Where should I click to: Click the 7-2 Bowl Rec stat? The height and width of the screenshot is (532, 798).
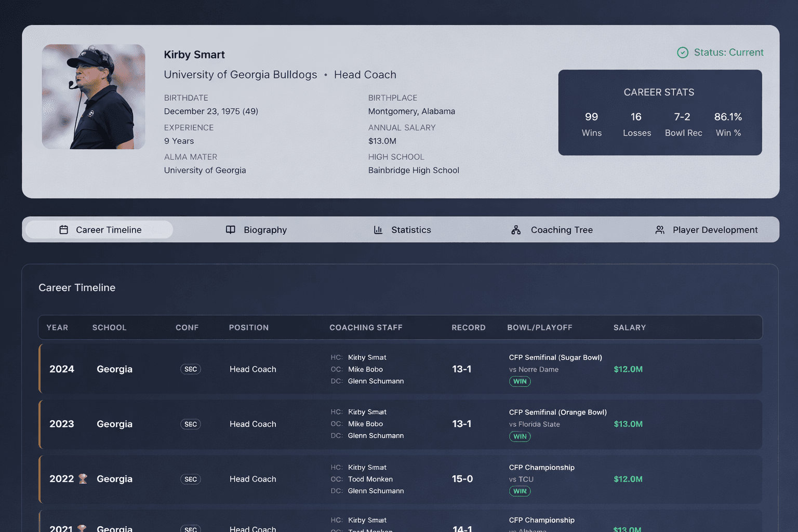tap(683, 124)
